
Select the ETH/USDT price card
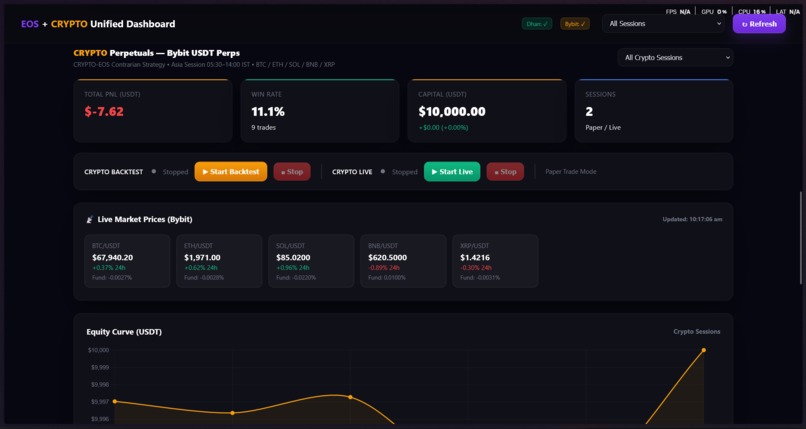pos(219,261)
